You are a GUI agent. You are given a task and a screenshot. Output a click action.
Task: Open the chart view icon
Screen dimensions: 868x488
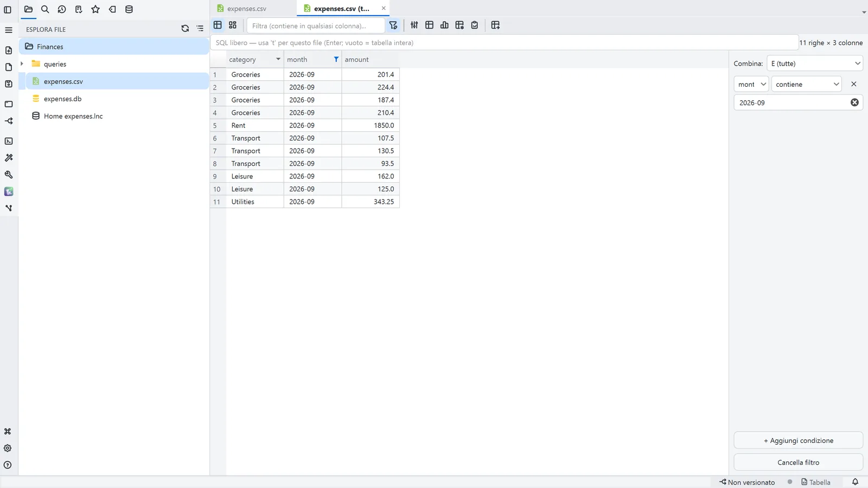pos(444,25)
